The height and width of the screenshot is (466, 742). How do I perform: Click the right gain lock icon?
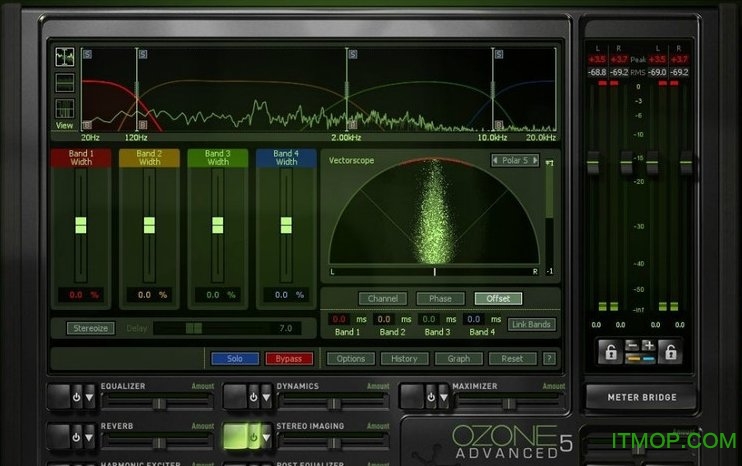click(671, 351)
